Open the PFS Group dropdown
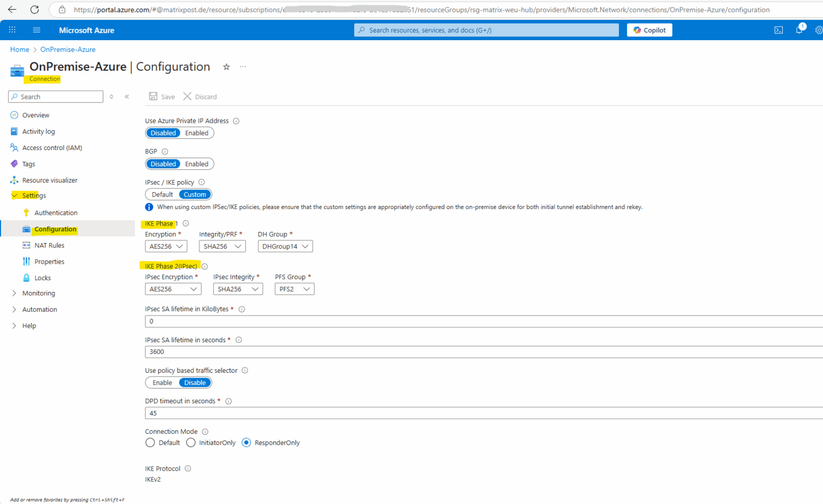This screenshot has width=823, height=504. (294, 289)
